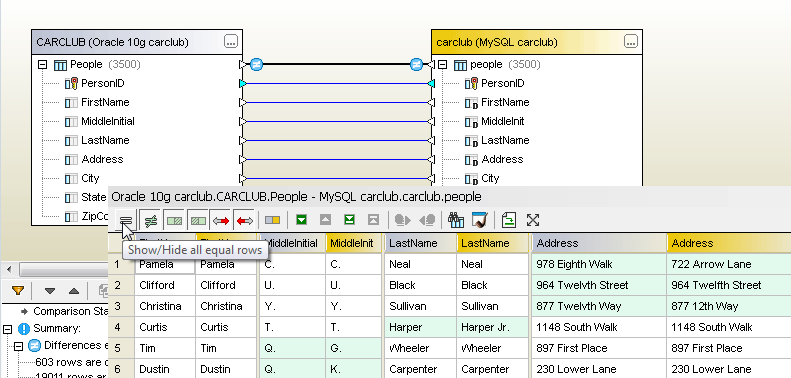Viewport: 791px width, 378px height.
Task: Open the CARCLUB Oracle ellipsis options button
Action: click(231, 42)
